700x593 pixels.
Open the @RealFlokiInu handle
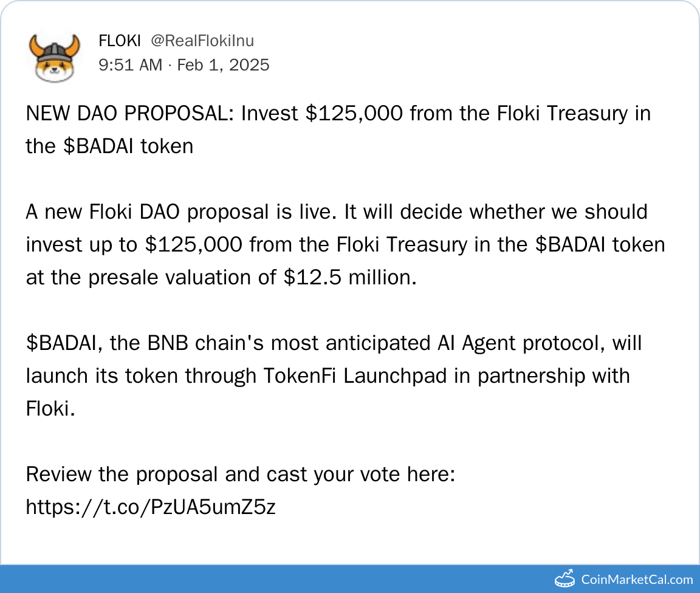click(x=202, y=41)
